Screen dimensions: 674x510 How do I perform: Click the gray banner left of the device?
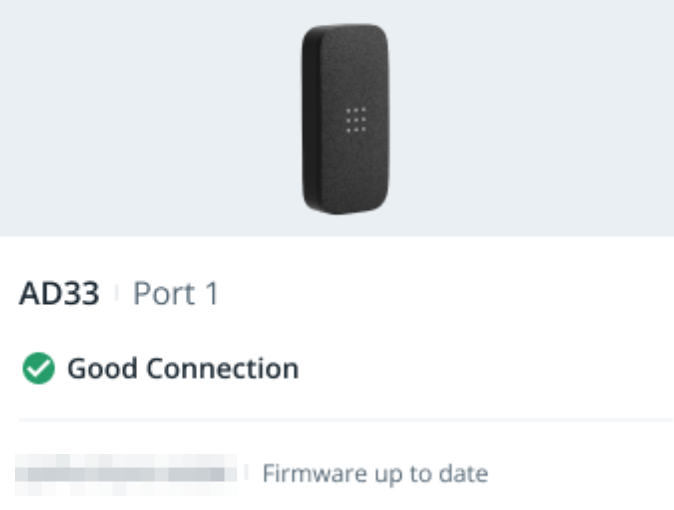(140, 120)
